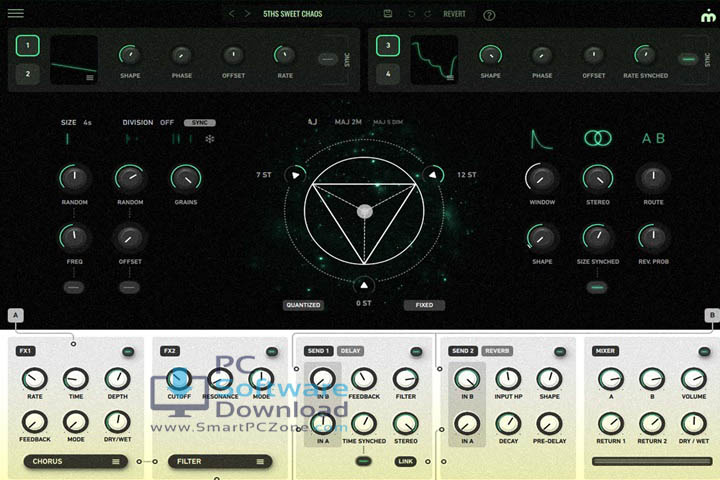The width and height of the screenshot is (720, 480).
Task: Toggle MIXER power switch
Action: click(704, 352)
